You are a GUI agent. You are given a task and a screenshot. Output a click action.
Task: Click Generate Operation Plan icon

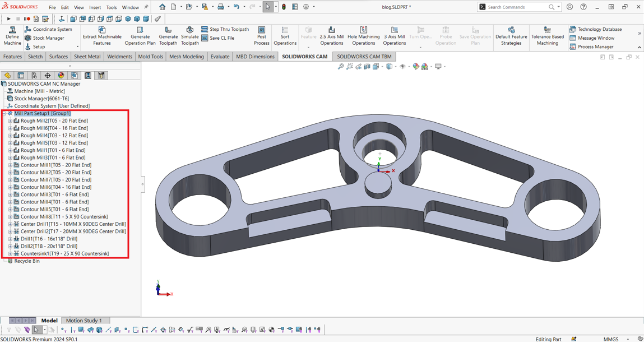(140, 30)
